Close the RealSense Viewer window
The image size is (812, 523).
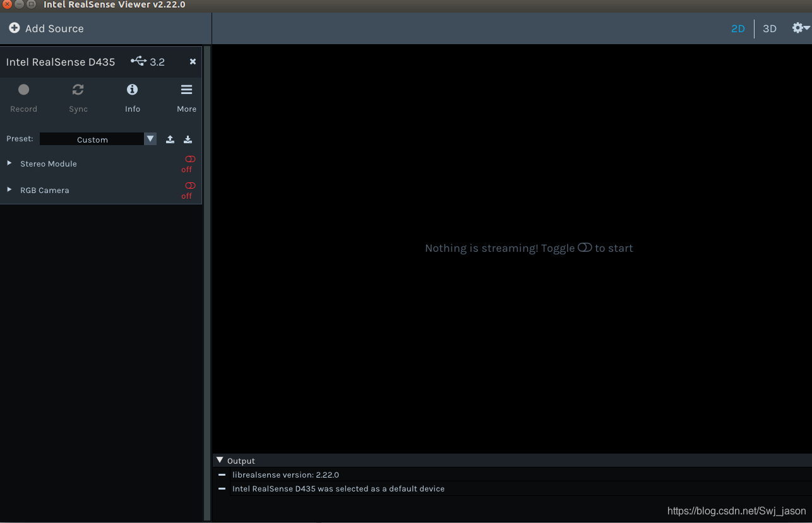[7, 4]
